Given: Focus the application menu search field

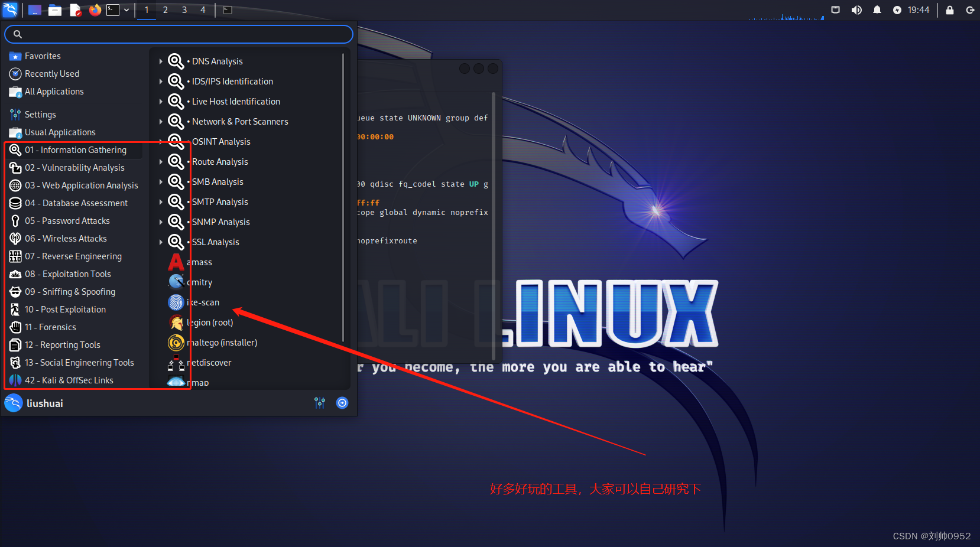Looking at the screenshot, I should (x=179, y=34).
